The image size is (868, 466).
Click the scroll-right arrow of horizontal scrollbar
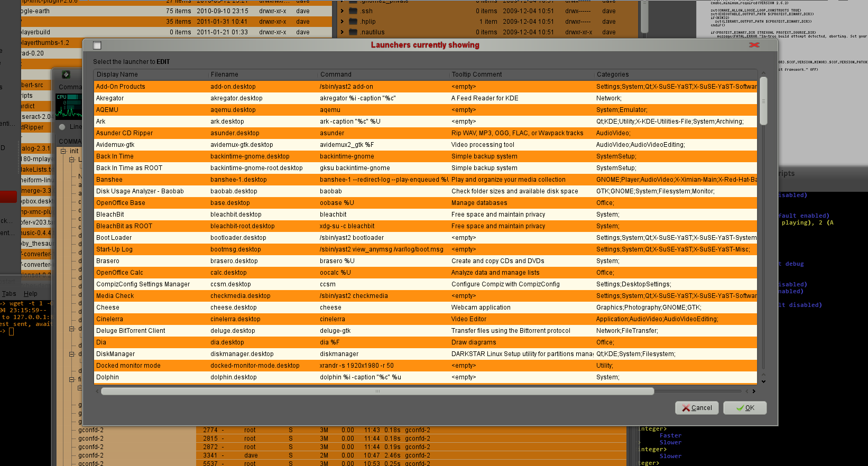coord(754,392)
